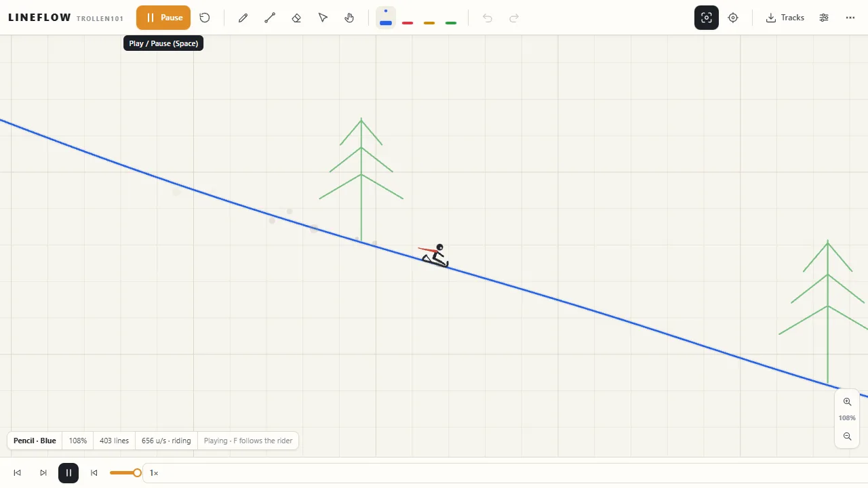
Task: Toggle the follow-rider camera button
Action: (x=707, y=18)
